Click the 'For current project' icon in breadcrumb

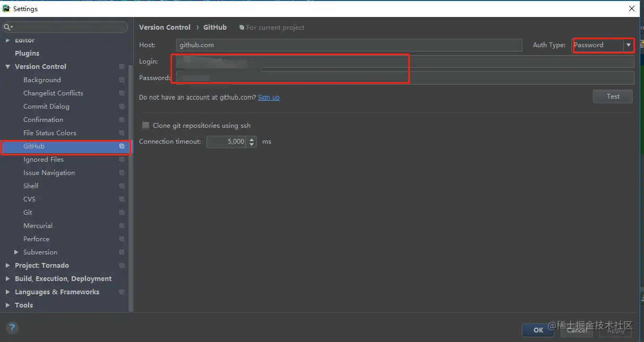point(242,28)
